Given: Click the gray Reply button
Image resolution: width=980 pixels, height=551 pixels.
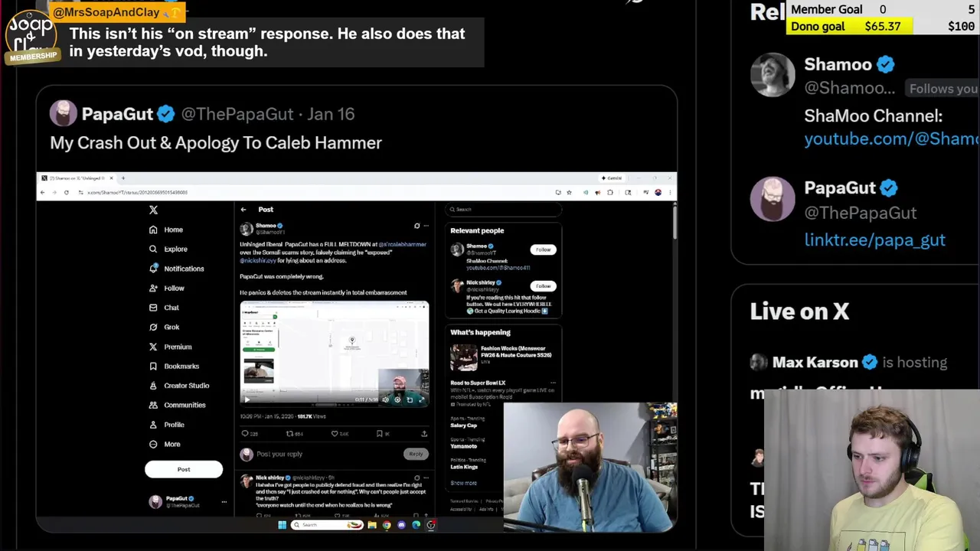Looking at the screenshot, I should 415,454.
